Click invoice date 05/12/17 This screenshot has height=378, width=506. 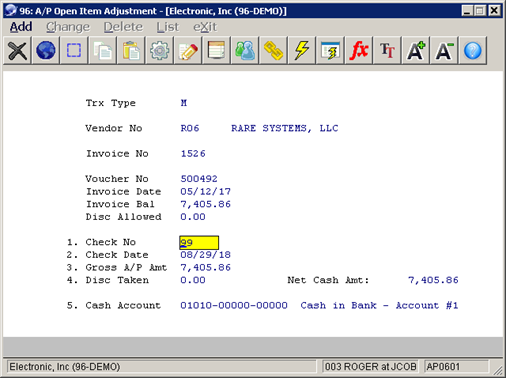click(x=205, y=192)
